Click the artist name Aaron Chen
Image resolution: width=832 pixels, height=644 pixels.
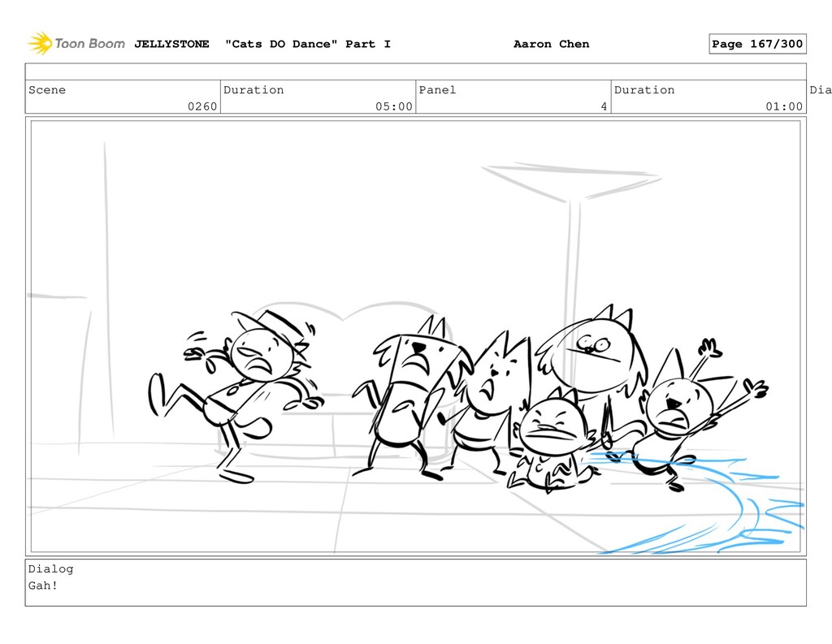pyautogui.click(x=552, y=44)
